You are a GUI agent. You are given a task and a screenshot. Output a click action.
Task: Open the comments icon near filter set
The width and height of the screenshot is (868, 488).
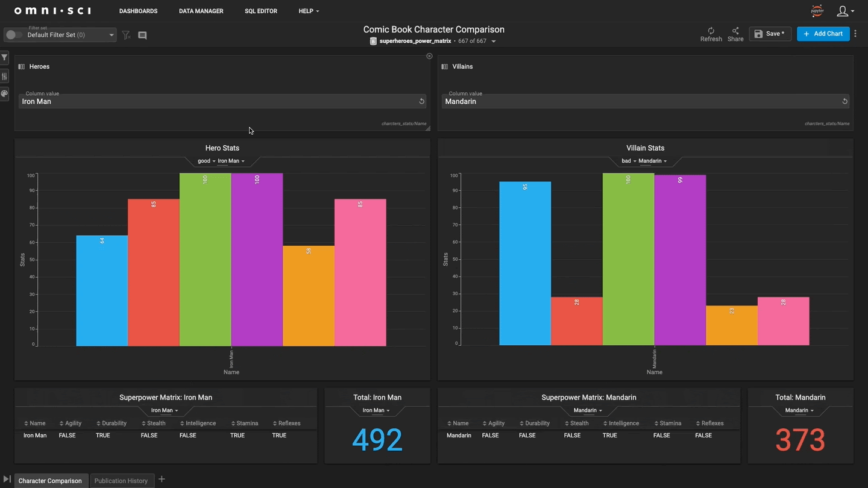(142, 36)
